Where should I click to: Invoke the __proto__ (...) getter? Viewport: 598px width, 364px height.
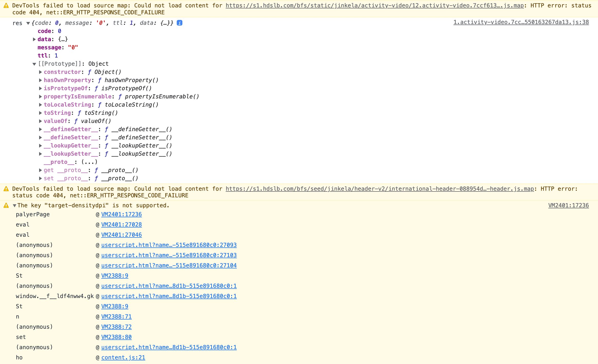pos(90,162)
